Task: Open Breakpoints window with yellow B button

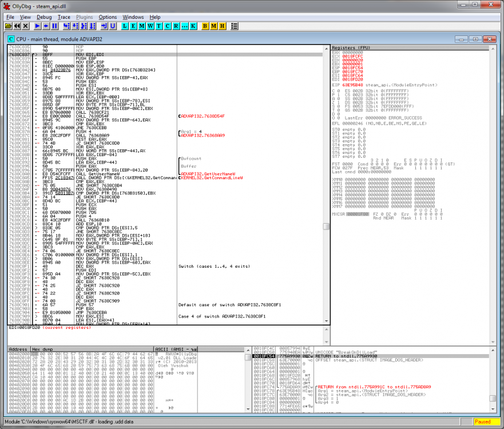Action: 206,26
